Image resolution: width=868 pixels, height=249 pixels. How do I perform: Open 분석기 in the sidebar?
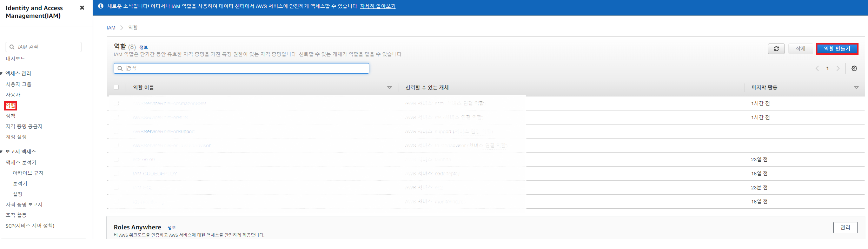20,183
